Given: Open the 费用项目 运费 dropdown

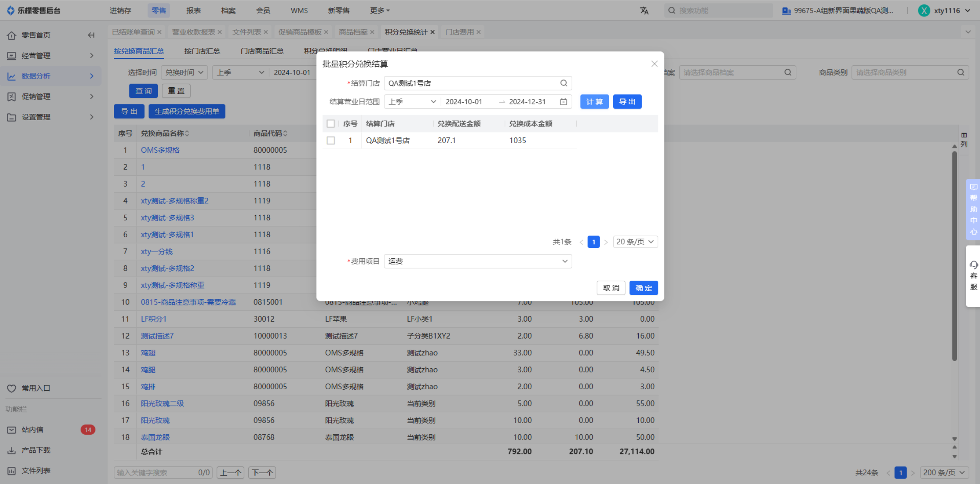Looking at the screenshot, I should click(478, 261).
